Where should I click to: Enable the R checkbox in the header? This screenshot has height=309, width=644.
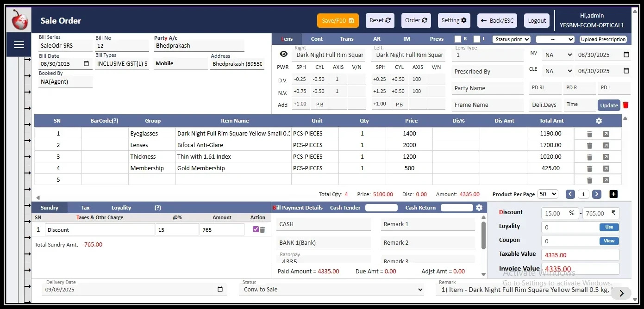pos(457,39)
